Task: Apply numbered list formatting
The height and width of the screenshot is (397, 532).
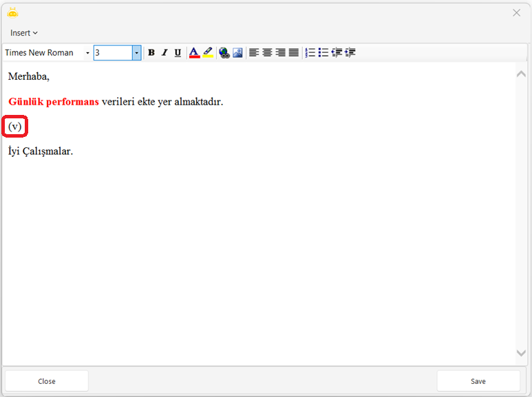Action: click(x=310, y=53)
